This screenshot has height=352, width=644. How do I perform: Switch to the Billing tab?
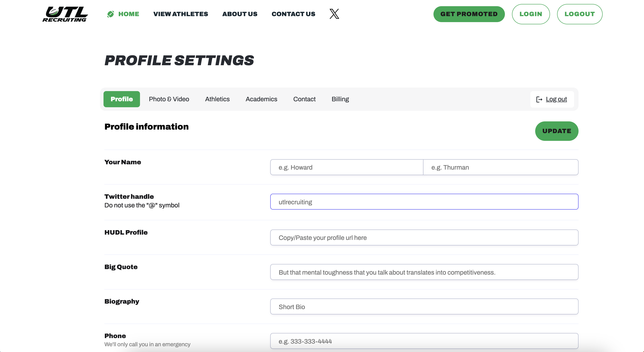pyautogui.click(x=340, y=99)
